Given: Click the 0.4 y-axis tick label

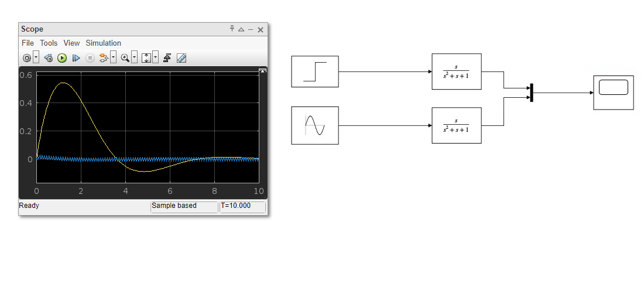Looking at the screenshot, I should point(26,103).
